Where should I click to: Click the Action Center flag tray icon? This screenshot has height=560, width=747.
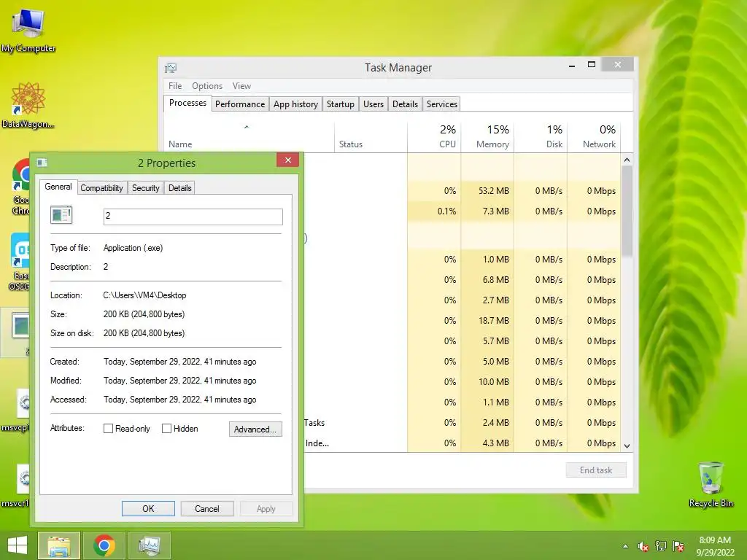click(x=678, y=546)
